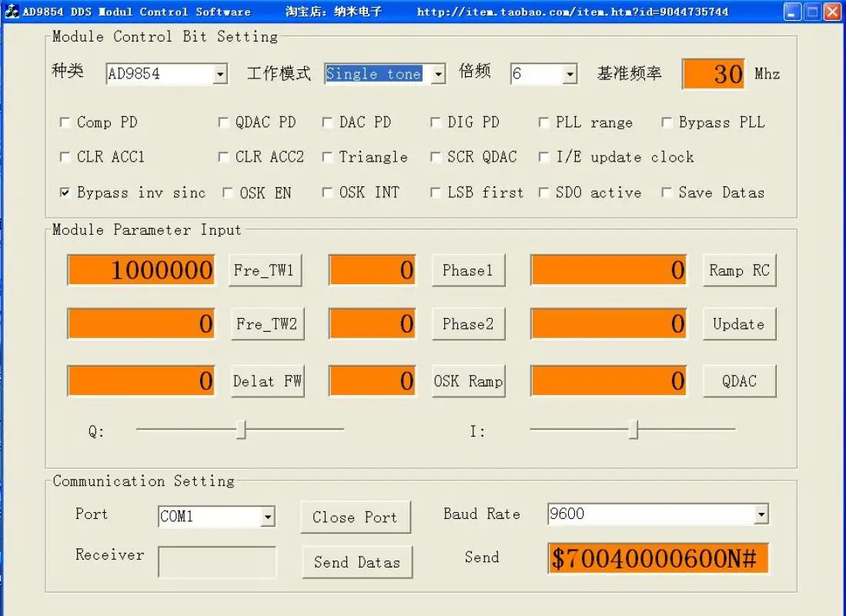Tick the PLL range checkbox
This screenshot has height=616, width=846.
click(543, 122)
